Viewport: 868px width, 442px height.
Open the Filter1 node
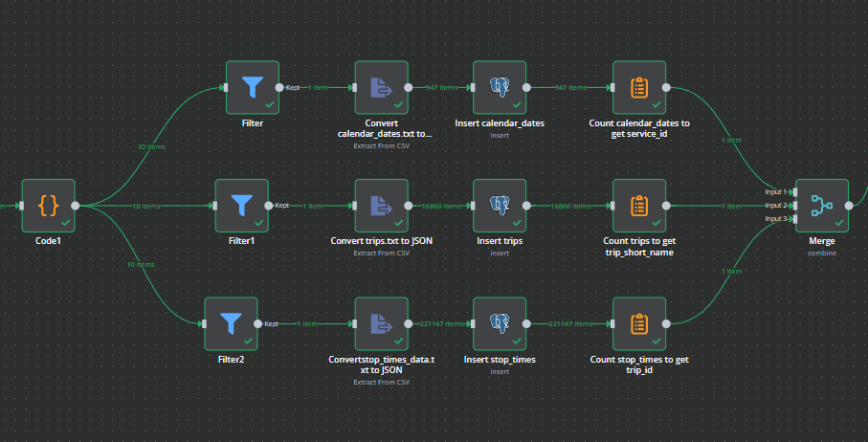tap(242, 205)
